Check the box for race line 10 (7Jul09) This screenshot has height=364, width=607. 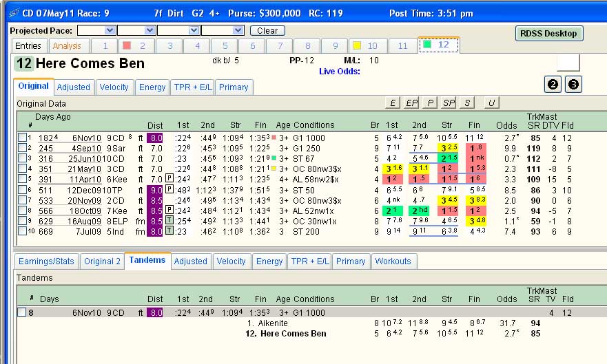22,231
